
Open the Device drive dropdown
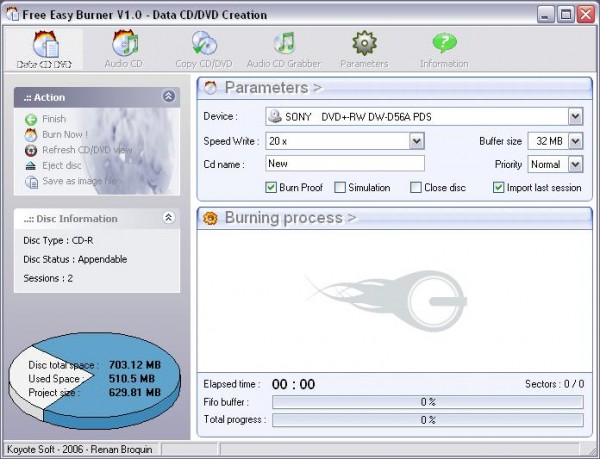575,117
